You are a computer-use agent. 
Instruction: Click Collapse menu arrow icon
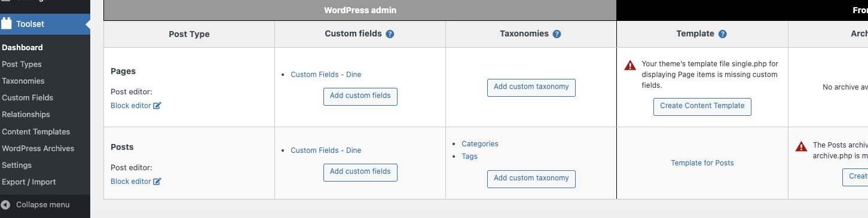[x=5, y=205]
